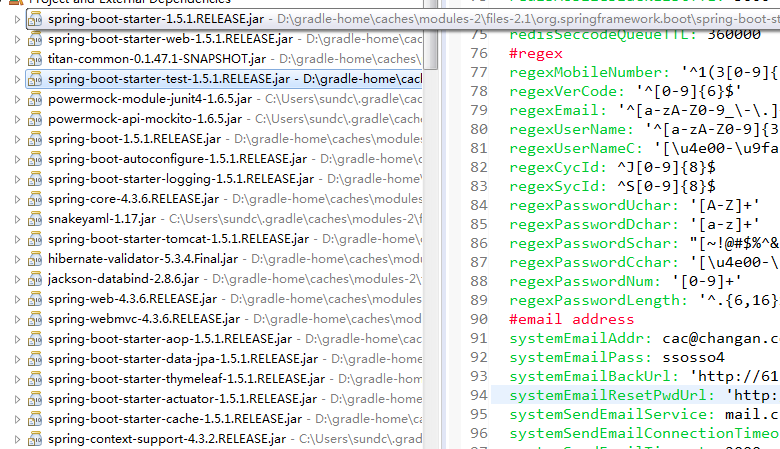Viewport: 780px width, 449px height.
Task: Expand the snakeyaml-1.17.jar node
Action: coord(17,219)
